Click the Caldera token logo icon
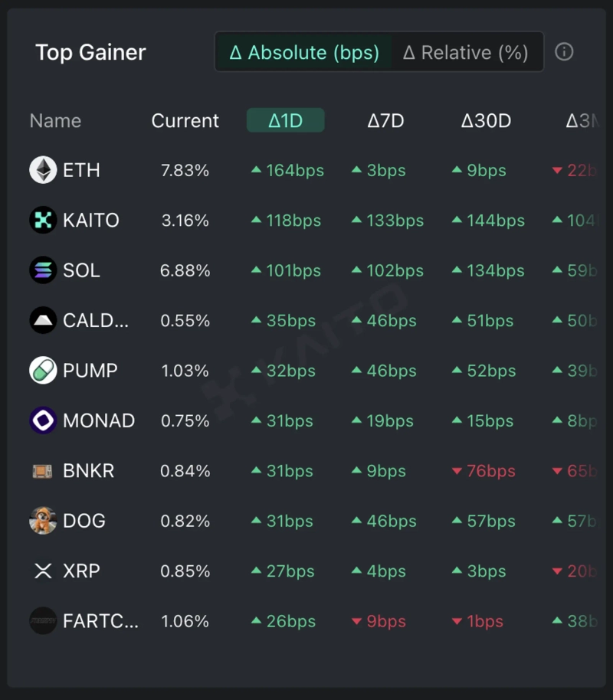This screenshot has height=700, width=613. tap(43, 321)
